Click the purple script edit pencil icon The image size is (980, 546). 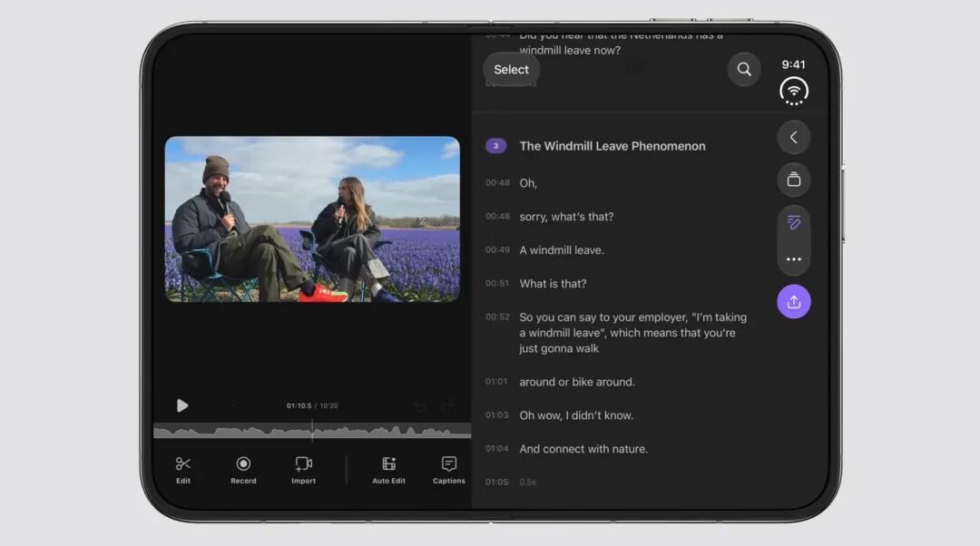794,222
